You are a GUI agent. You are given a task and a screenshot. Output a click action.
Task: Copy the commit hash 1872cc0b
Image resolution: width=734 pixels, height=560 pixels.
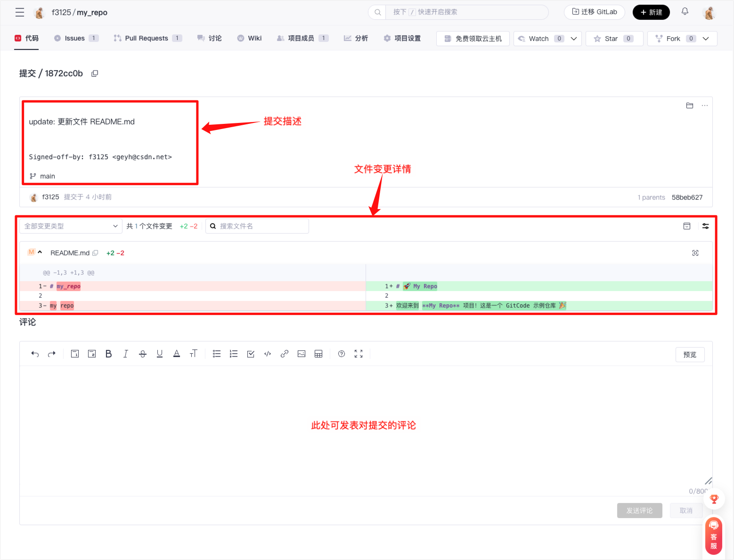coord(95,73)
